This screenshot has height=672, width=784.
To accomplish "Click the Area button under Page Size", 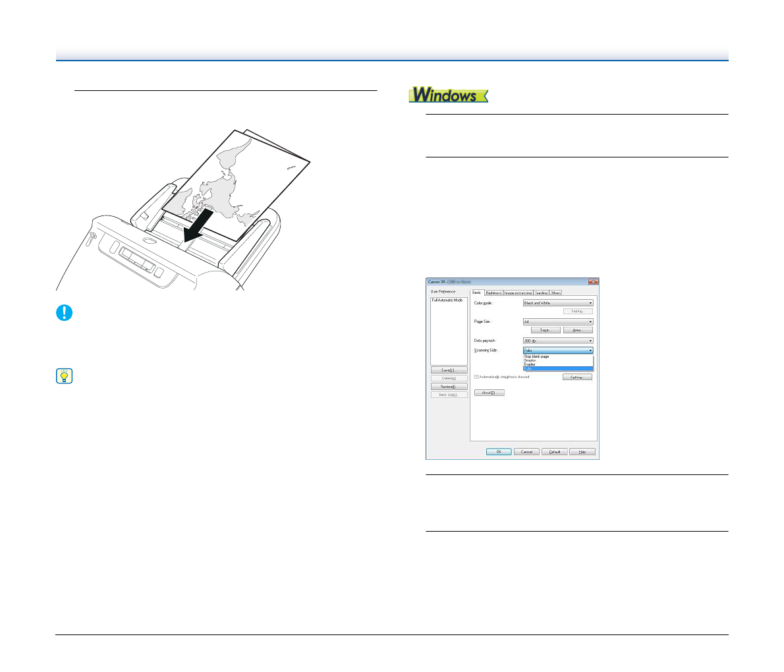I will click(x=578, y=330).
